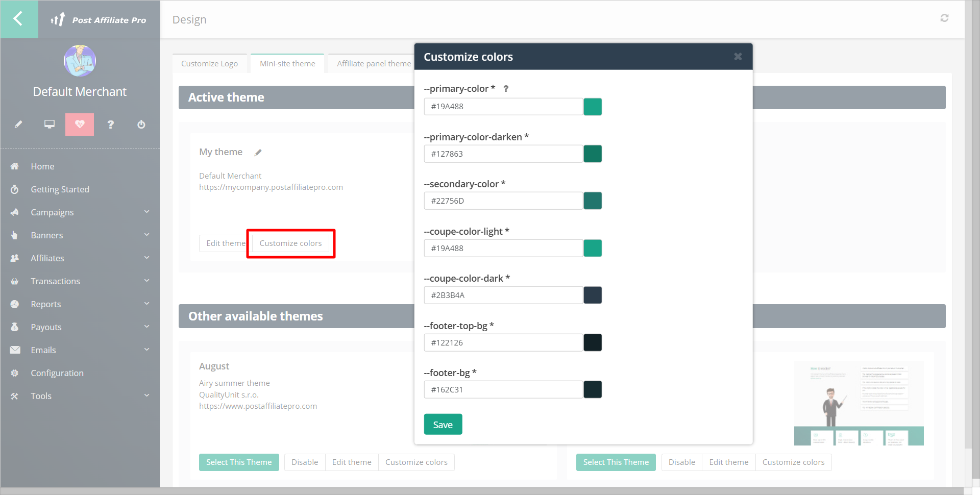Image resolution: width=980 pixels, height=495 pixels.
Task: Click the pink heart icon button
Action: [x=80, y=125]
